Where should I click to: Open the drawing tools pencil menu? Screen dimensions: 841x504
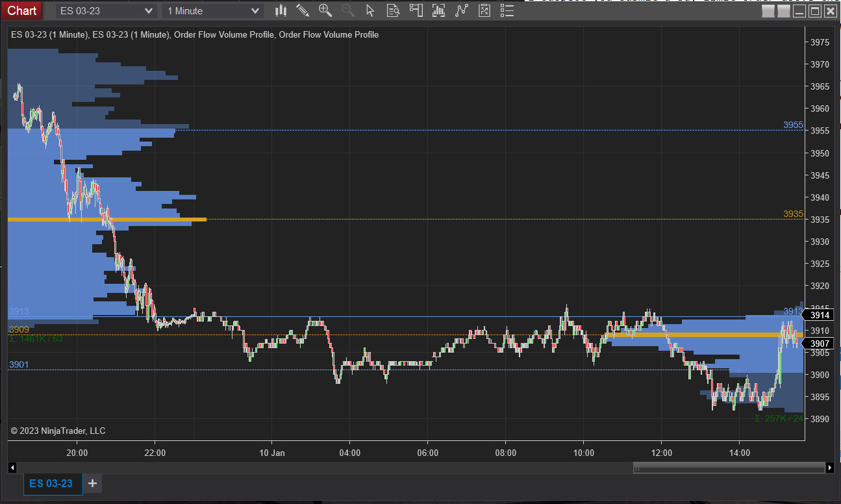[x=303, y=10]
